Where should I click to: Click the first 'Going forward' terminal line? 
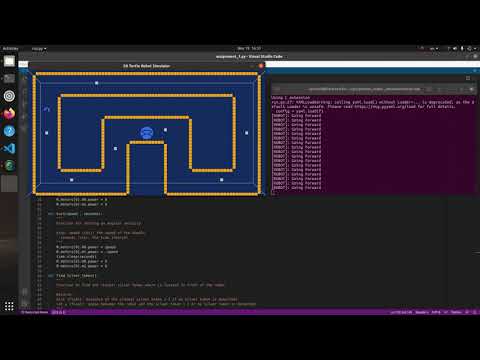296,116
